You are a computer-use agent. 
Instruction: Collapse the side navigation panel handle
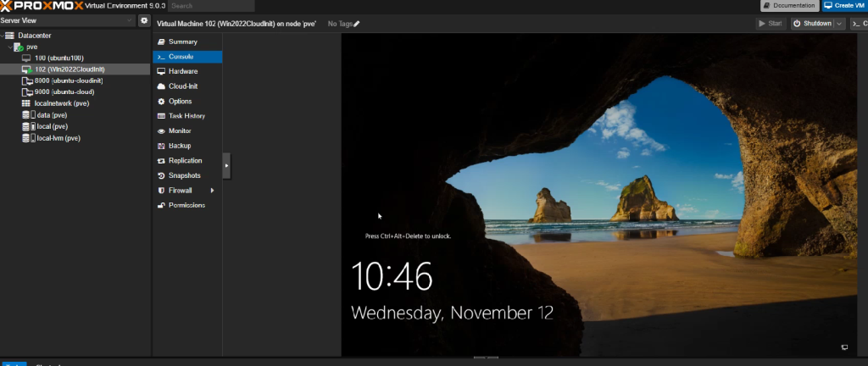tap(226, 165)
